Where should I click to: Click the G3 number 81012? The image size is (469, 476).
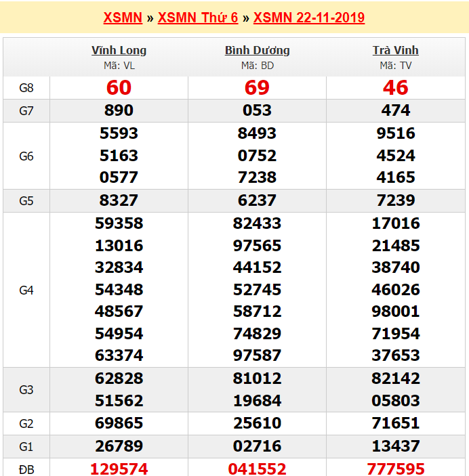pyautogui.click(x=257, y=378)
